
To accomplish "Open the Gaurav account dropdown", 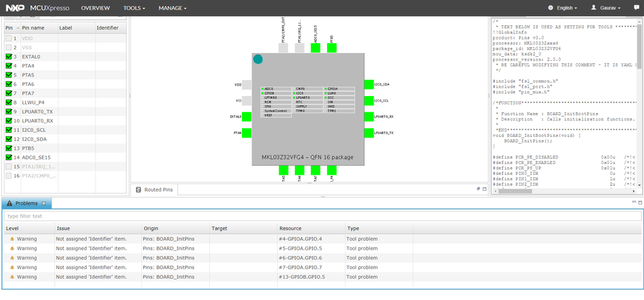I will click(610, 8).
